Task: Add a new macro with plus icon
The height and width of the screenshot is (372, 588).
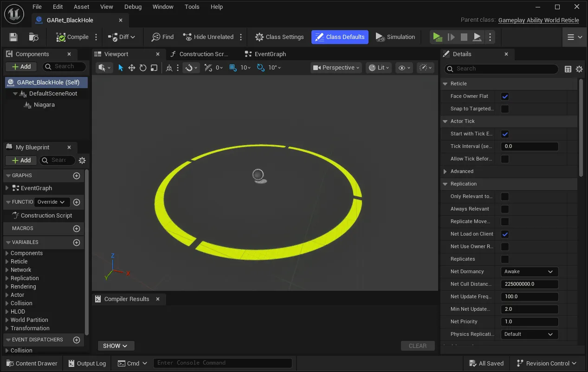Action: [x=77, y=229]
